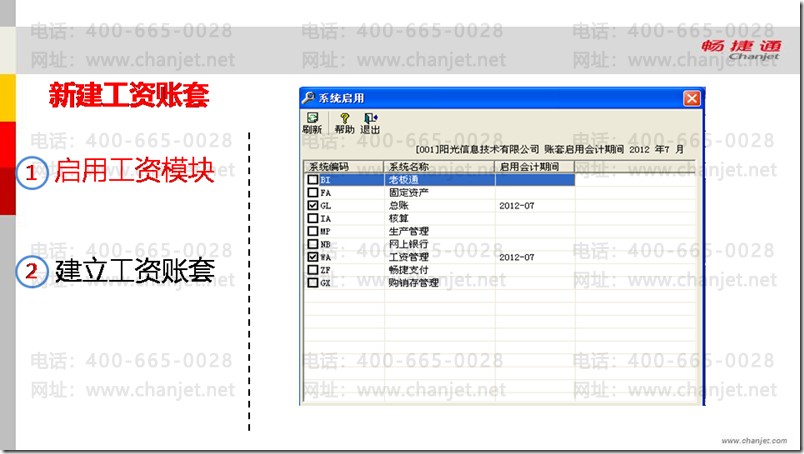The height and width of the screenshot is (454, 804).
Task: Select the 生产管理 system name
Action: click(409, 231)
